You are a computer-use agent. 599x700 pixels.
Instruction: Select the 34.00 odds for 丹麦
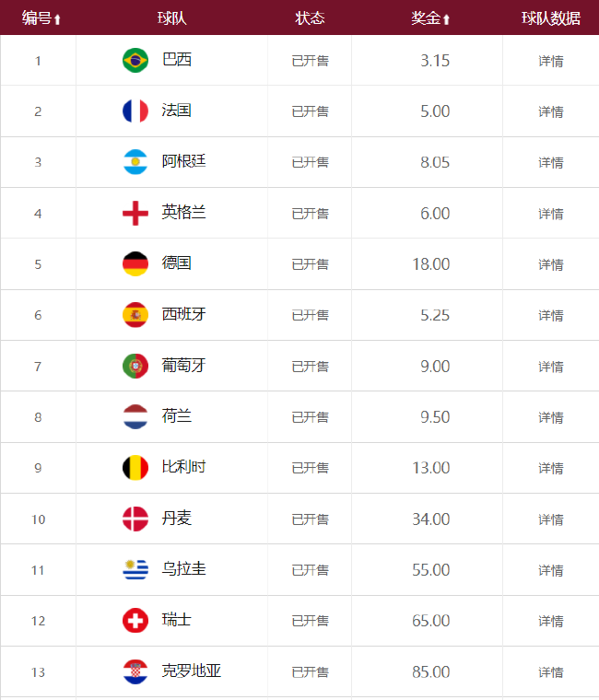click(x=430, y=519)
